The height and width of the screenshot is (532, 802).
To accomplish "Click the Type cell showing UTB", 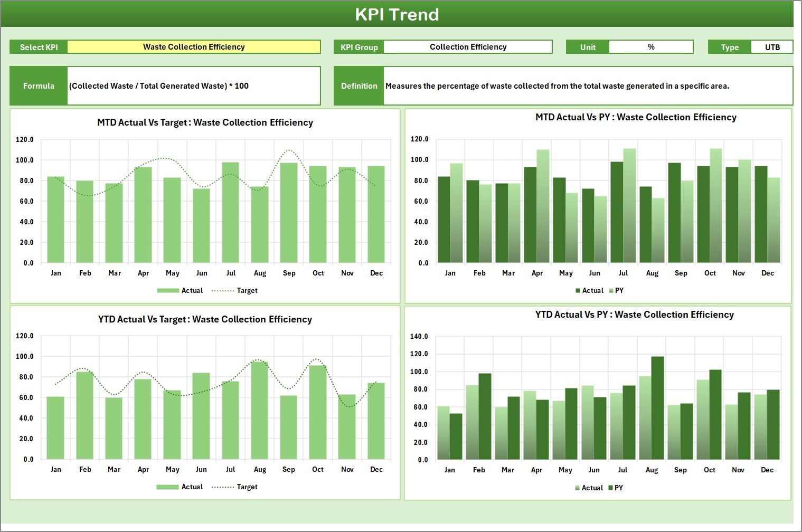I will [x=771, y=46].
